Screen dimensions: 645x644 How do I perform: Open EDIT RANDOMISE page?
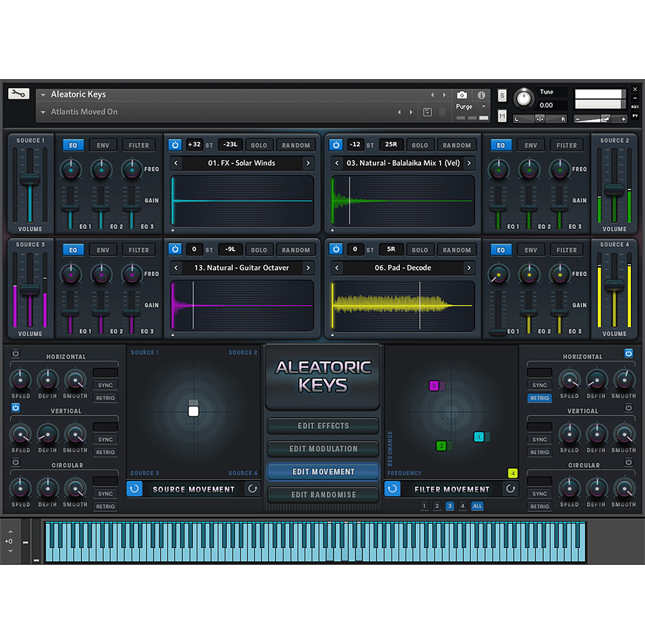pos(323,494)
